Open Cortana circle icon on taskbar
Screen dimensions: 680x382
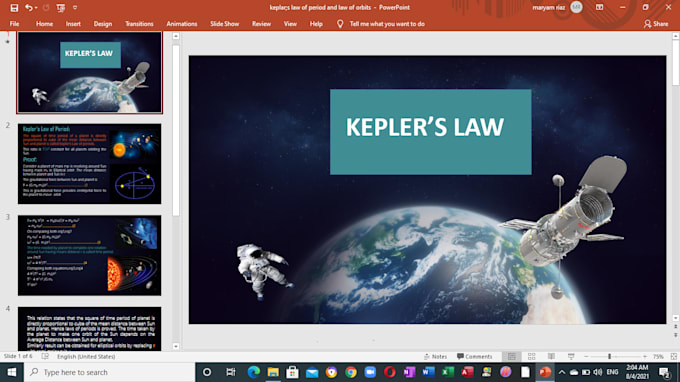pos(207,372)
